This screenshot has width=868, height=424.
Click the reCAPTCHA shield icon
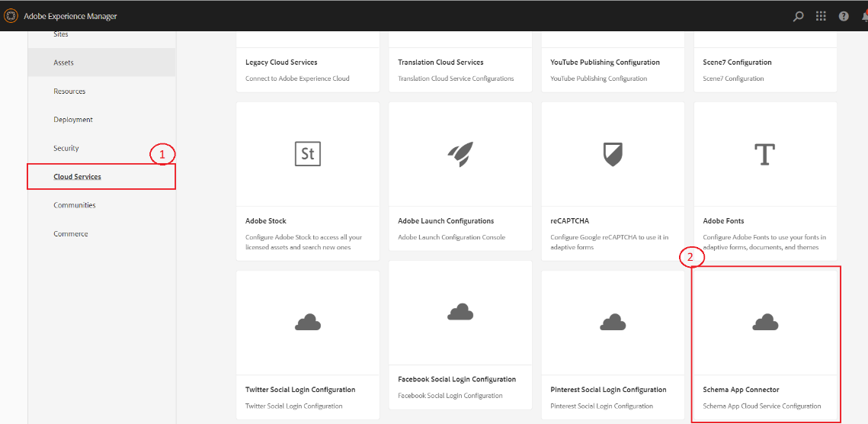tap(613, 154)
